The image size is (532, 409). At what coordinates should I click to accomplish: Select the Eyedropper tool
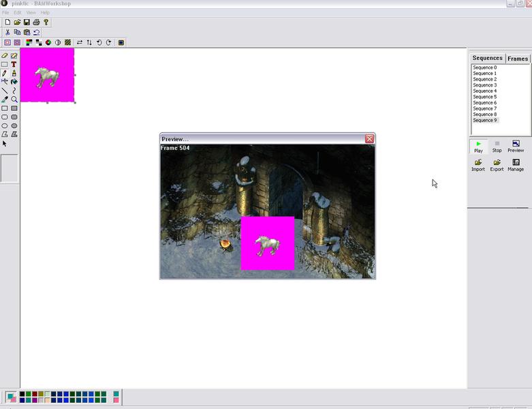(4, 100)
